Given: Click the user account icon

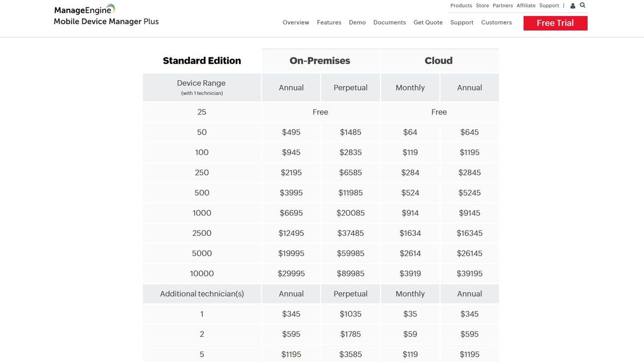Looking at the screenshot, I should 572,5.
